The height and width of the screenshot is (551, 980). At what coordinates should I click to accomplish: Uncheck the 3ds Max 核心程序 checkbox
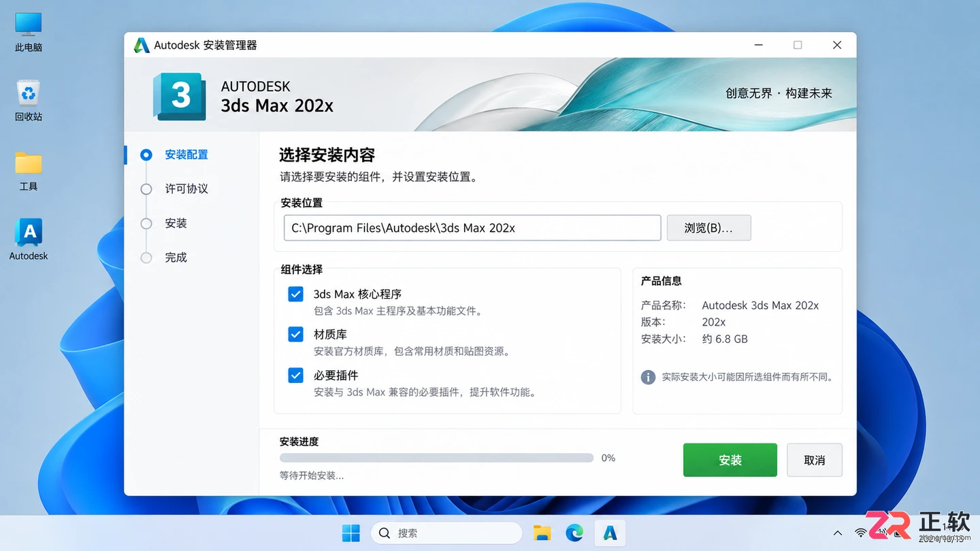click(x=295, y=294)
